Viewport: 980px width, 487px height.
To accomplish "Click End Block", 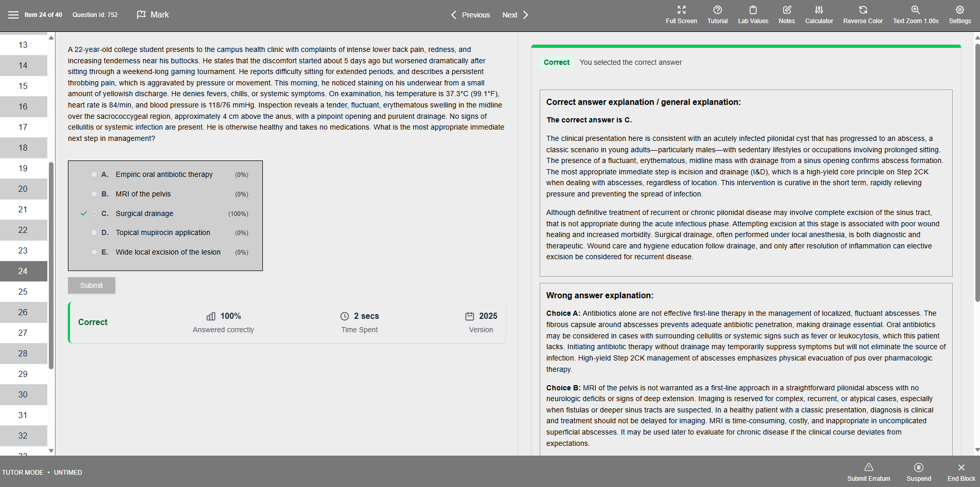I will tap(961, 472).
